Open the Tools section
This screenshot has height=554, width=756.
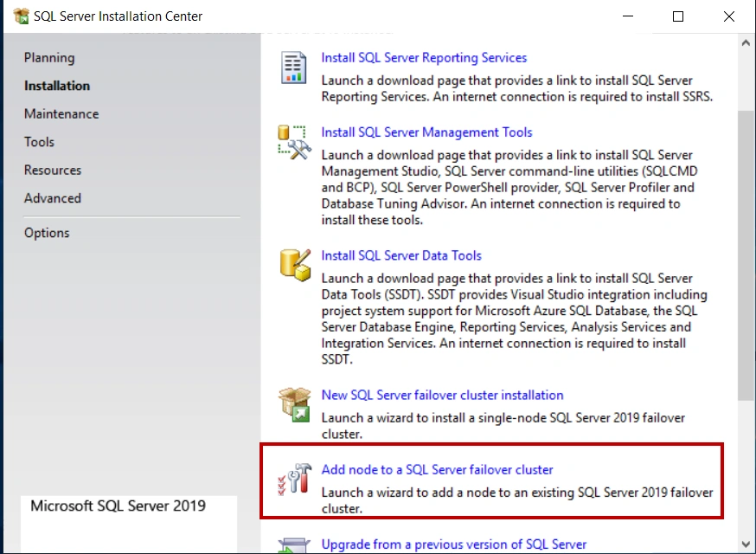pos(39,141)
